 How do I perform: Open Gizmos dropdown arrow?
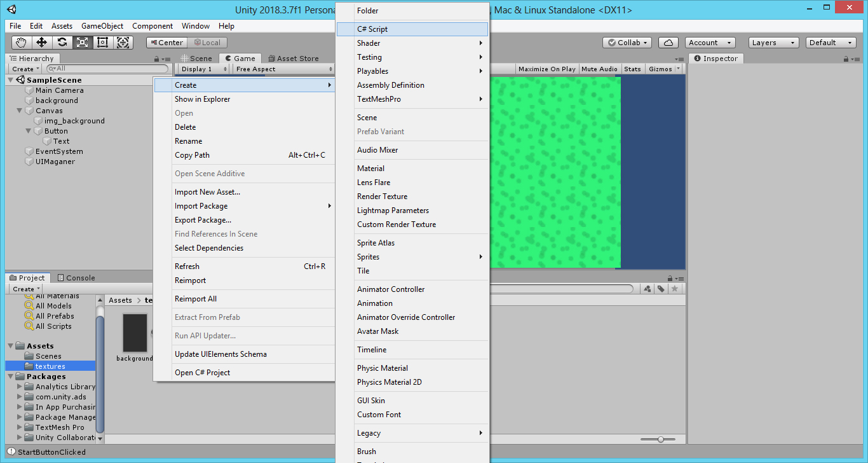678,69
